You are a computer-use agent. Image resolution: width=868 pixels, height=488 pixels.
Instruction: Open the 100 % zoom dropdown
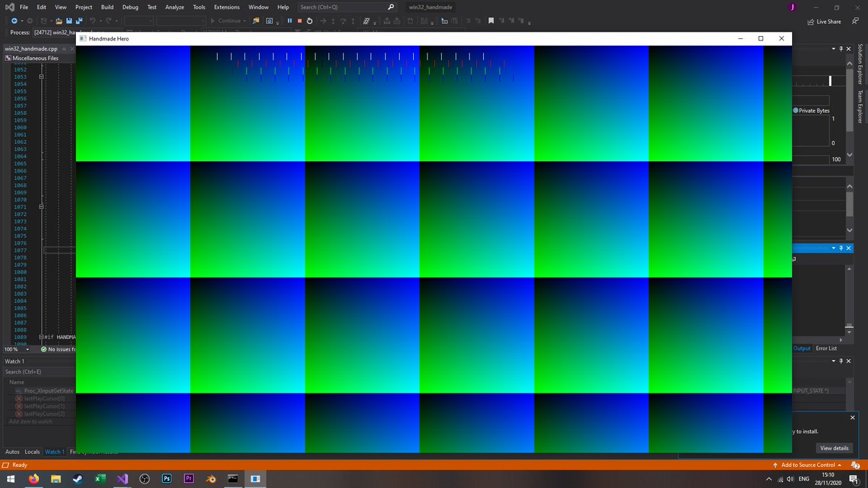[x=17, y=349]
